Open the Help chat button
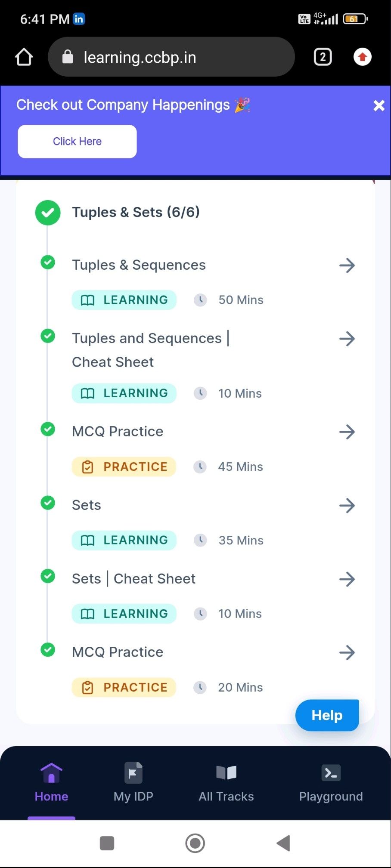 [327, 715]
